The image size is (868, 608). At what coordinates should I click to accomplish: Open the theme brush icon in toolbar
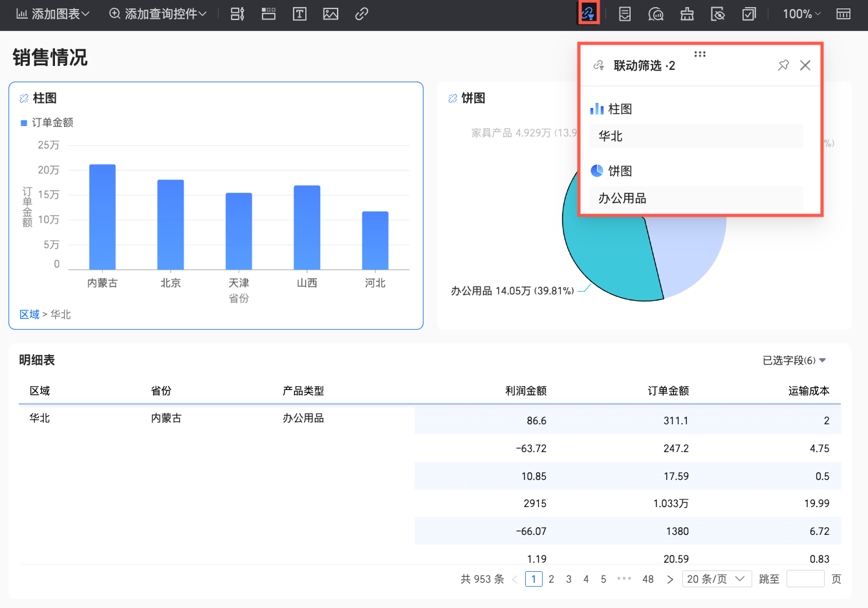[687, 14]
